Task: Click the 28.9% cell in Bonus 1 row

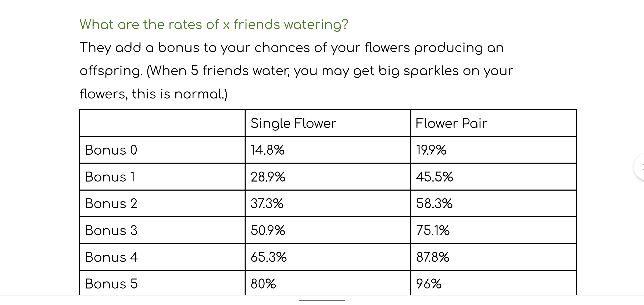Action: pyautogui.click(x=268, y=177)
